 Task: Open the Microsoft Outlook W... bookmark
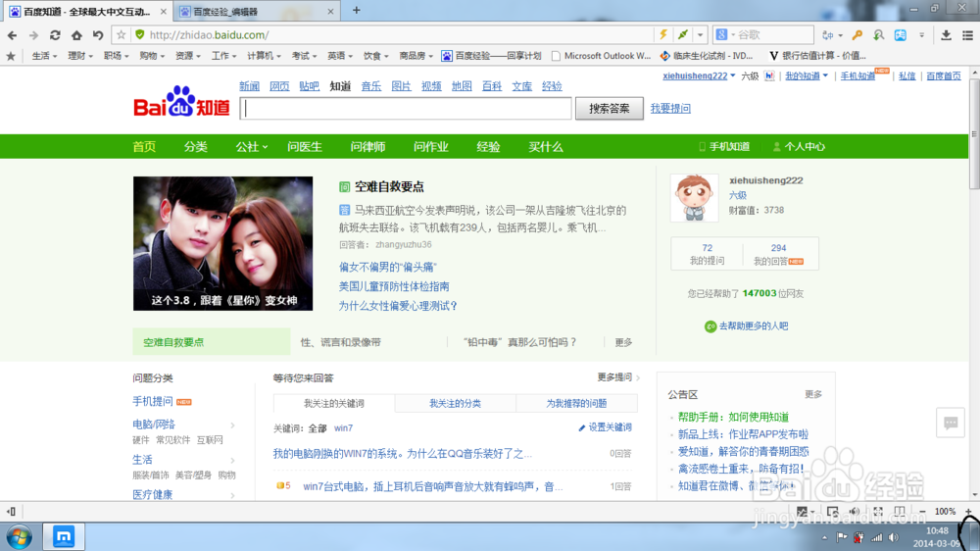tap(602, 56)
